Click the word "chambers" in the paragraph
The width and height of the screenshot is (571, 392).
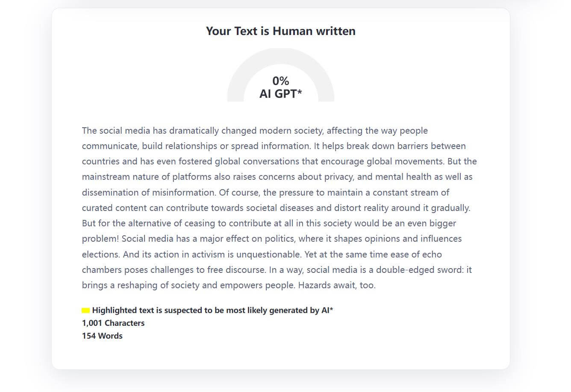[x=101, y=270]
